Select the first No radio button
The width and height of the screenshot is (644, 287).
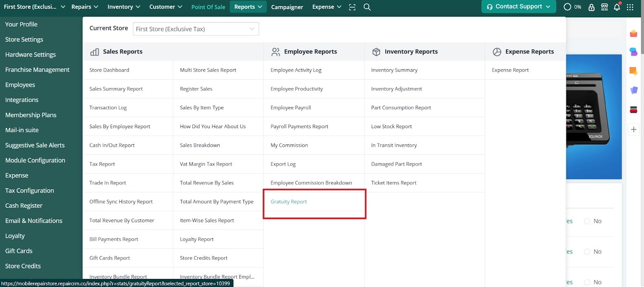587,221
